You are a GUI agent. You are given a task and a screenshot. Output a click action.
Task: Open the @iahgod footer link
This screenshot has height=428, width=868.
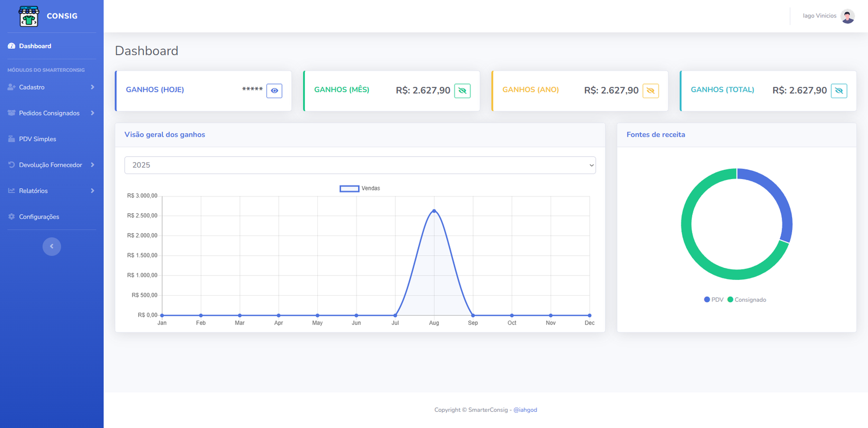tap(525, 410)
